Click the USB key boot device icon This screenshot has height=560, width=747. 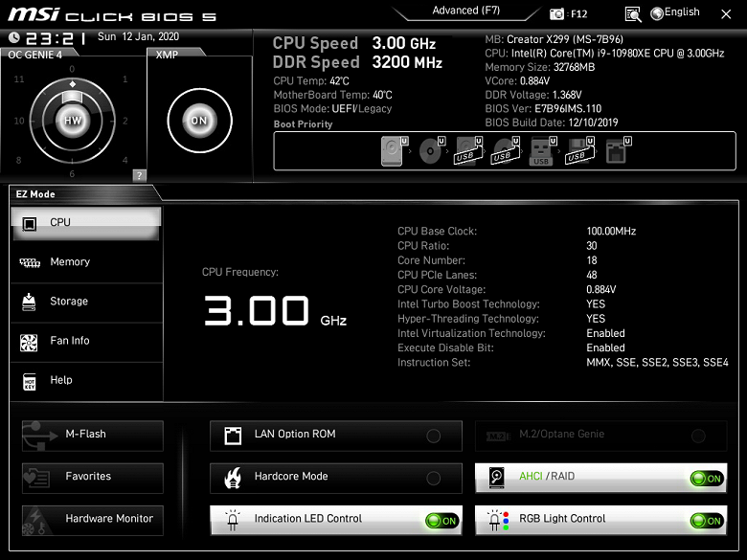[543, 151]
